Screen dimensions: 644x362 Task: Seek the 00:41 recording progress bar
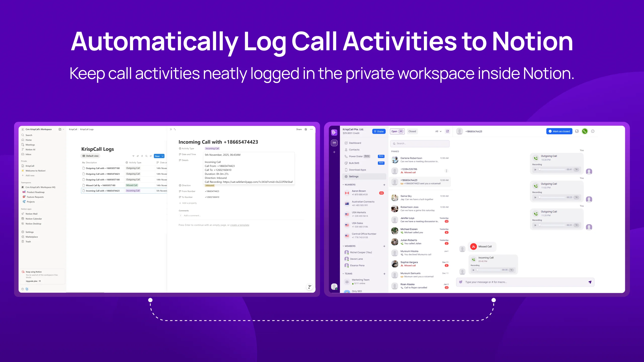coord(552,170)
